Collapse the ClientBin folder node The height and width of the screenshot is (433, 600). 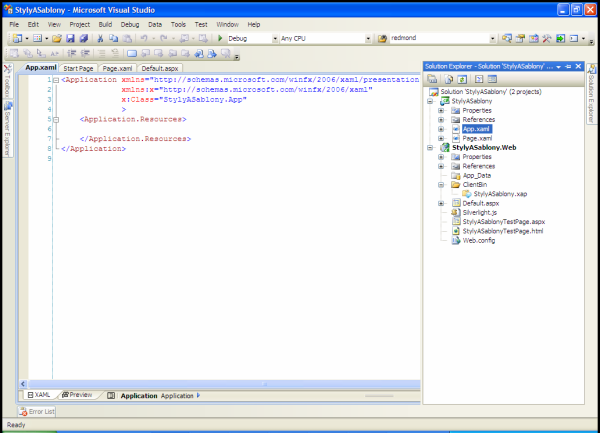441,185
